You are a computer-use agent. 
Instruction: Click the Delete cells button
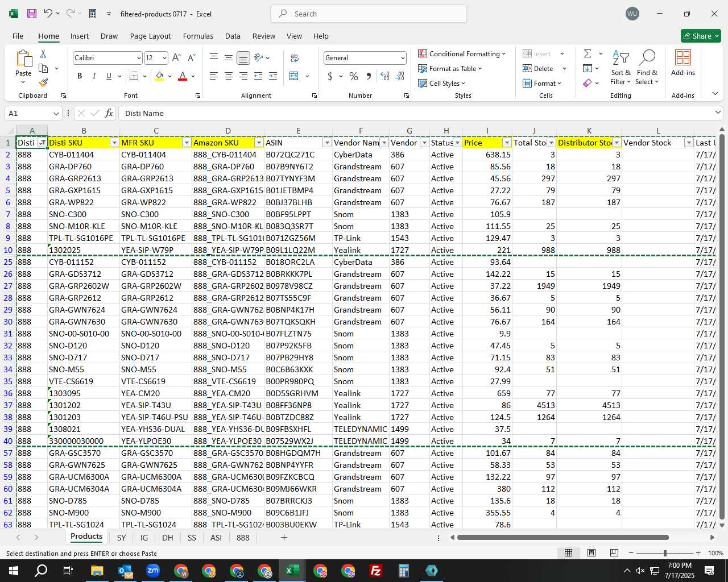tap(538, 68)
